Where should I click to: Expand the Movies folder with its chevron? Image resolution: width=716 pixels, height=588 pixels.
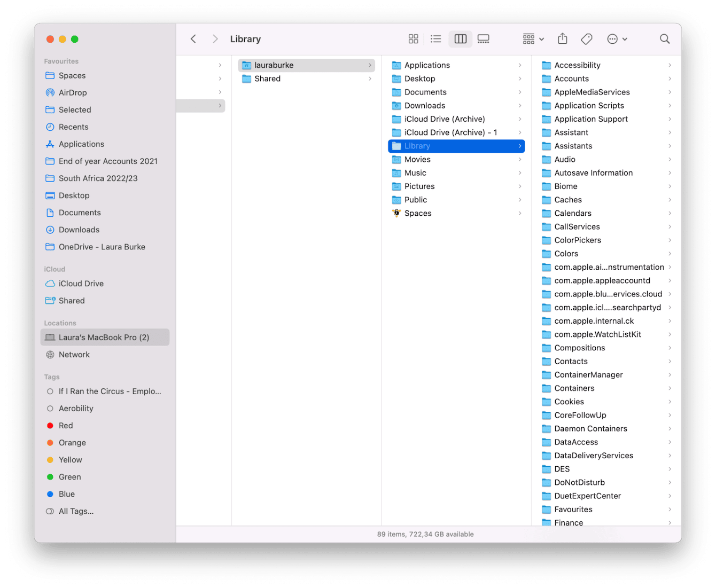point(520,159)
